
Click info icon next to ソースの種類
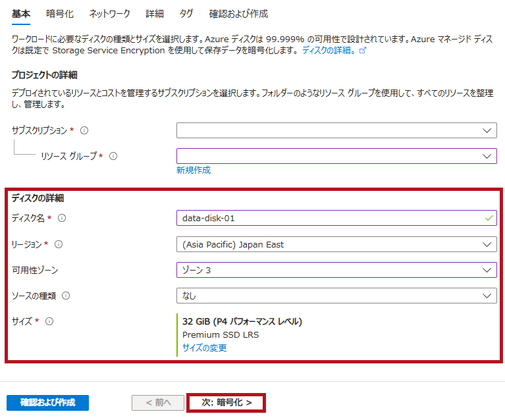click(x=66, y=296)
